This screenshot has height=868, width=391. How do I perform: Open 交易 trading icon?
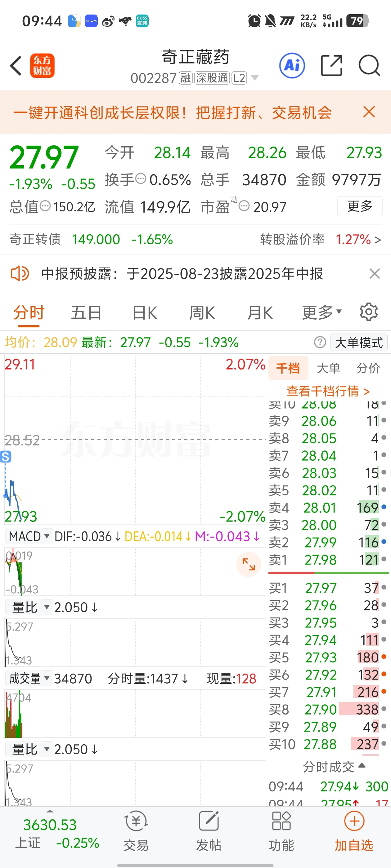[x=136, y=831]
